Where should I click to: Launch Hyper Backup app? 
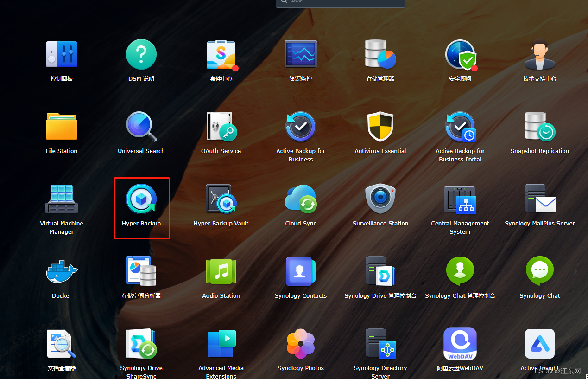pos(141,199)
